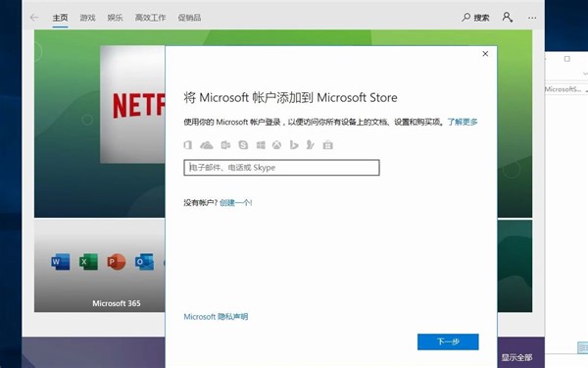Maximize the background window on the right
The image size is (588, 368).
[x=567, y=59]
